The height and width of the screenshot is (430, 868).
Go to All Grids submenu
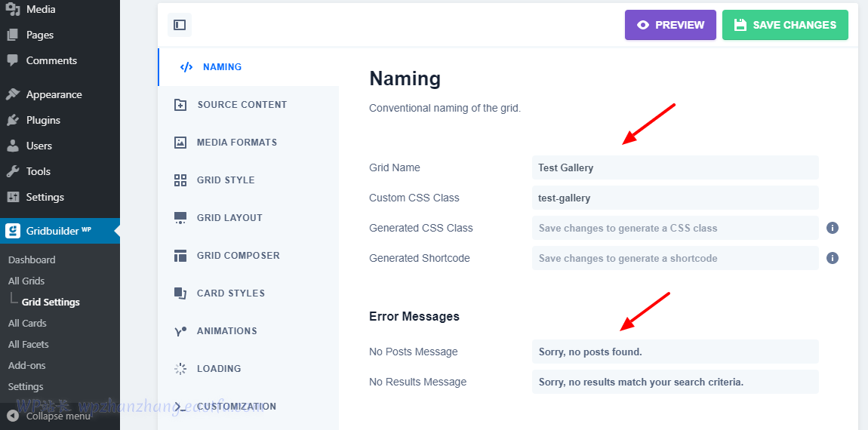click(x=26, y=281)
